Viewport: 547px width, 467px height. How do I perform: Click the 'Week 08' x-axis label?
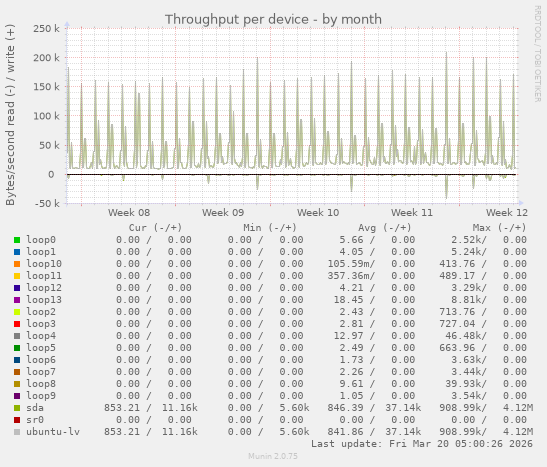tap(129, 212)
